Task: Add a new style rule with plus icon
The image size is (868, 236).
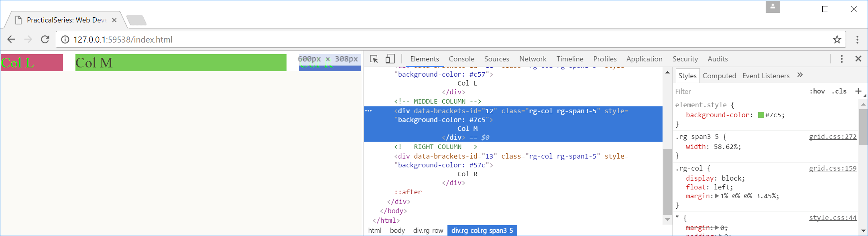Action: 858,91
